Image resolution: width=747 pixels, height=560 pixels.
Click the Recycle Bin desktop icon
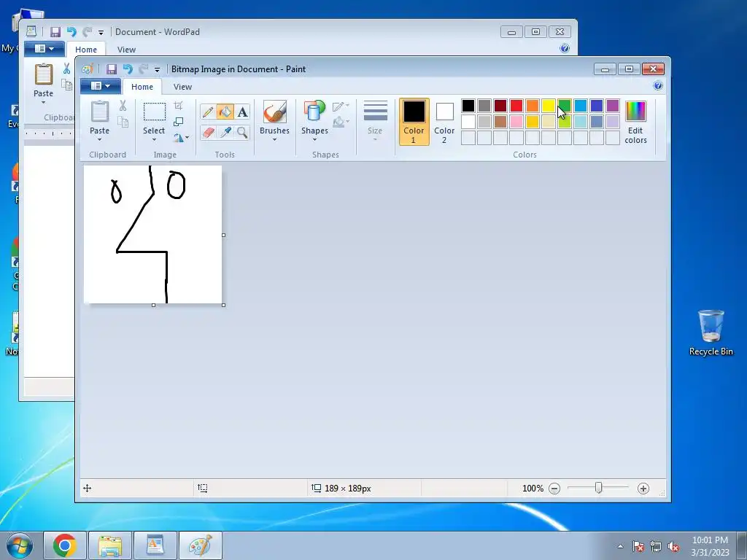[711, 332]
